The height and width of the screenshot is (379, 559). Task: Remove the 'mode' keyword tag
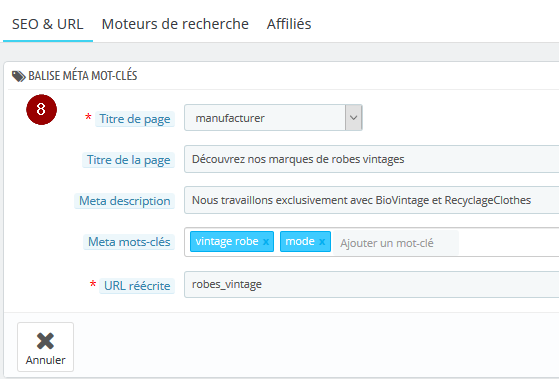click(322, 242)
